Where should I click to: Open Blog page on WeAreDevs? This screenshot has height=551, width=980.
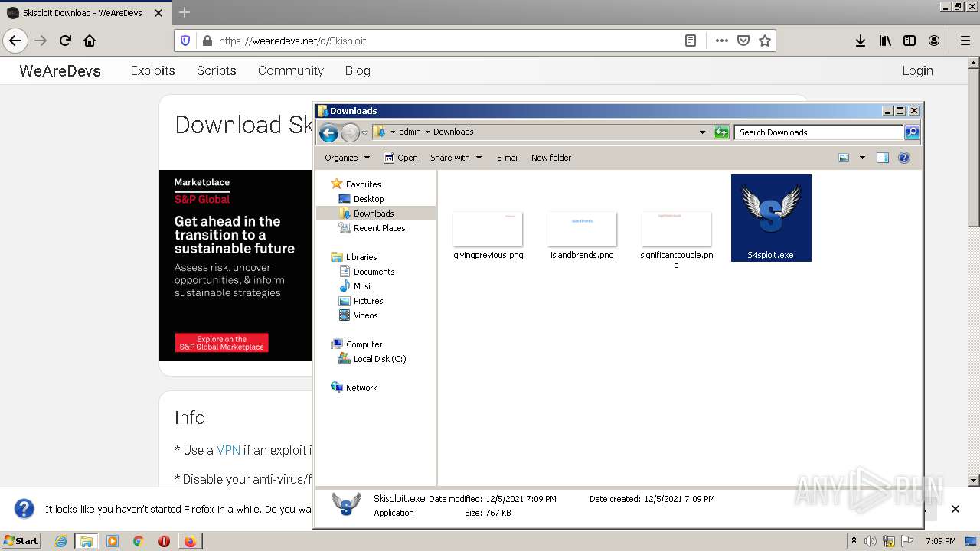358,70
